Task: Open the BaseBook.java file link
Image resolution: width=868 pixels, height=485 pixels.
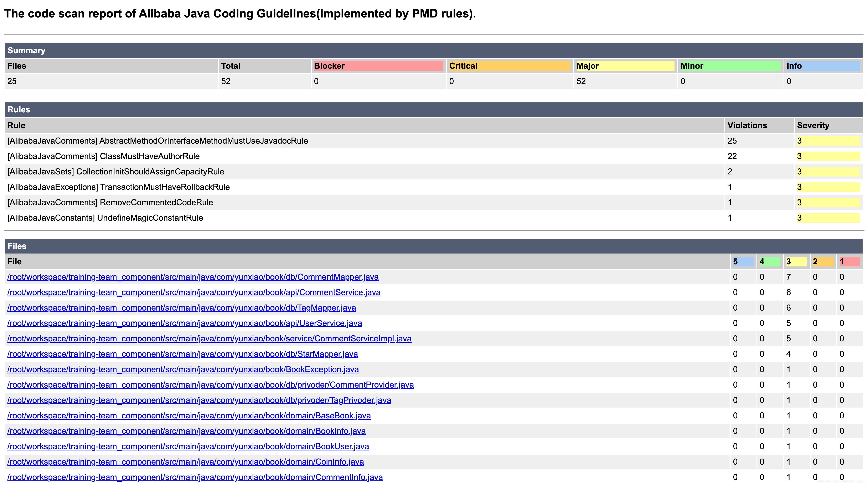Action: 189,415
